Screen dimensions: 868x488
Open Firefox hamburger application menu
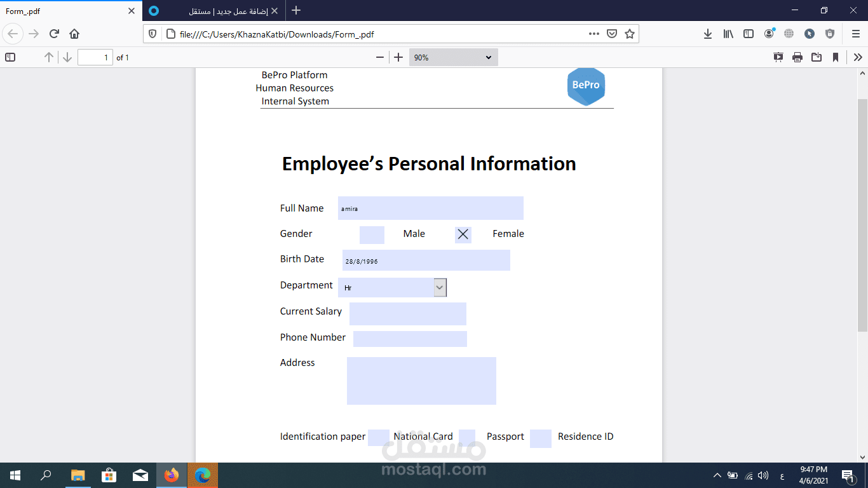[x=855, y=34]
